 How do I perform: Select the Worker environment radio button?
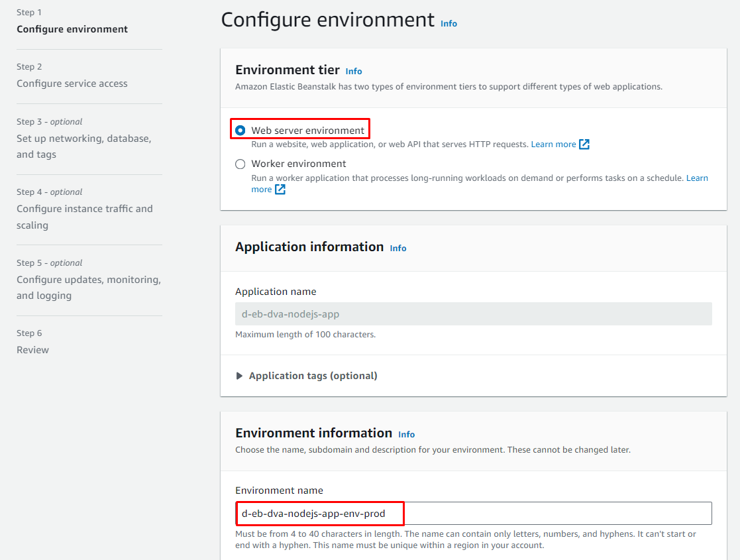[240, 164]
